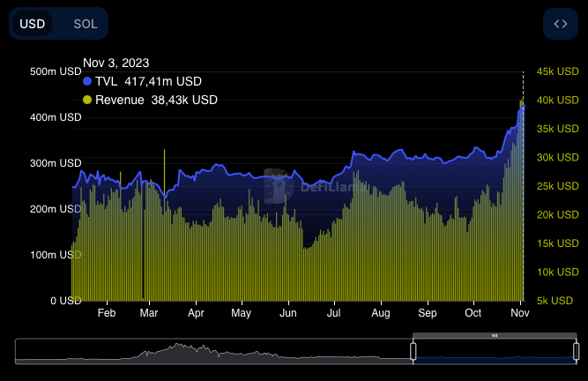Click the 45k USD right axis label
This screenshot has height=381, width=588.
tap(556, 71)
